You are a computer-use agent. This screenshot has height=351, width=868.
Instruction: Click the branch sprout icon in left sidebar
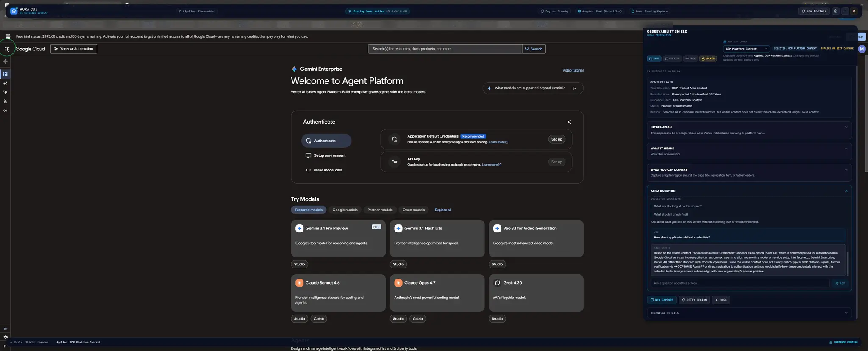pyautogui.click(x=5, y=92)
